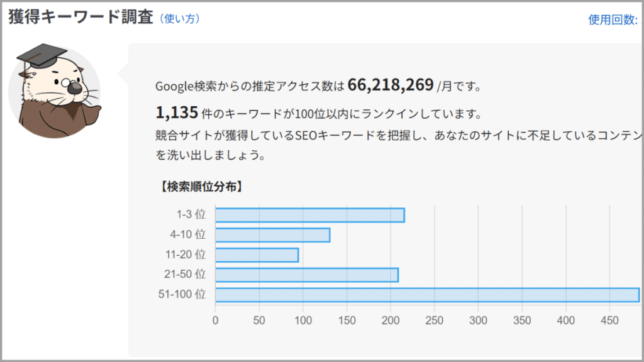Select the 1-3 位 bar in chart

[309, 215]
